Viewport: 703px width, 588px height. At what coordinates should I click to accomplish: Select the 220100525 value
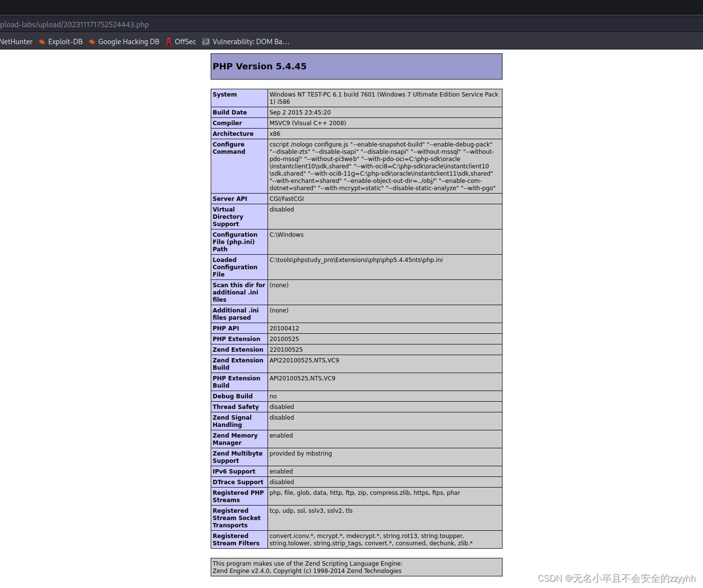(x=286, y=350)
